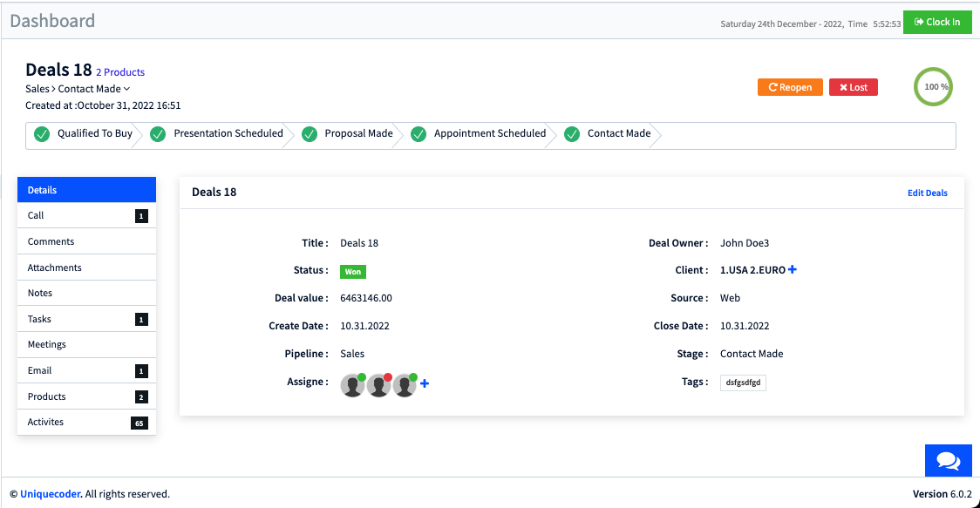Open the Attachments sidebar tab

[87, 268]
